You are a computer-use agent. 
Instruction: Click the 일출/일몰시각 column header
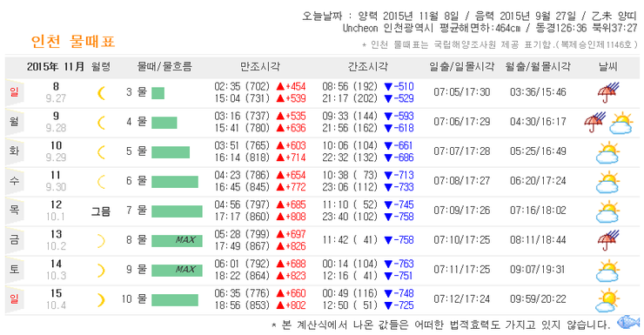[x=461, y=66]
